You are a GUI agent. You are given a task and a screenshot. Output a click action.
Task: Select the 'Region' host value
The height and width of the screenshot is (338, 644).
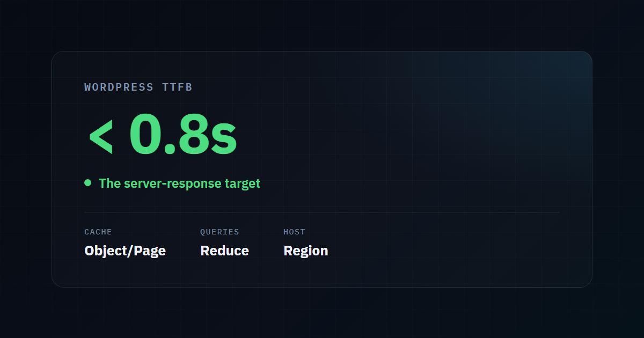[x=305, y=251]
